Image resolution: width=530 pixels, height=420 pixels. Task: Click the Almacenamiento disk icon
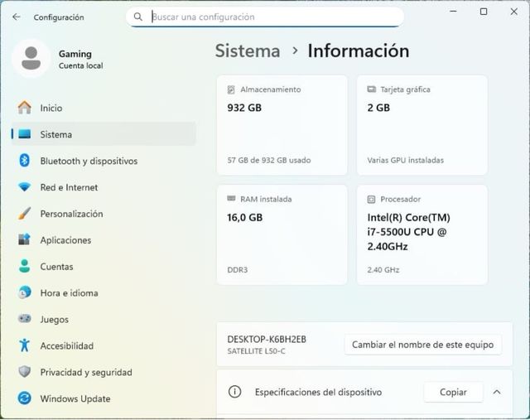tap(231, 89)
